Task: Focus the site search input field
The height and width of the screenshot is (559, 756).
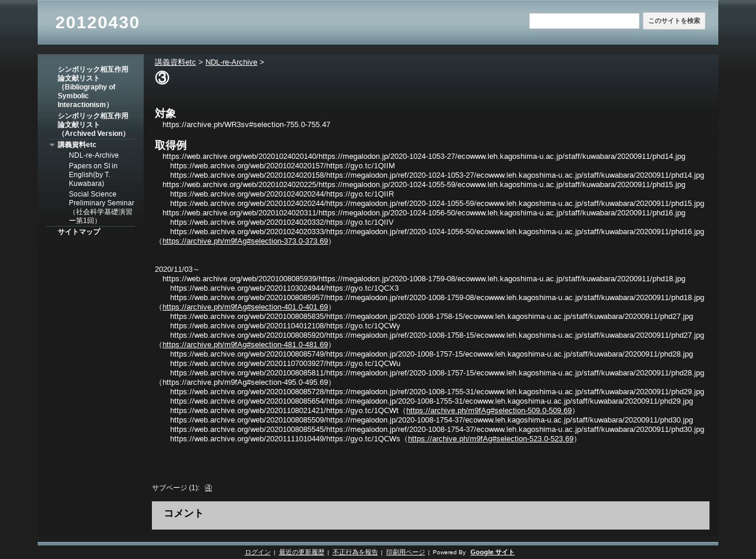Action: [584, 21]
